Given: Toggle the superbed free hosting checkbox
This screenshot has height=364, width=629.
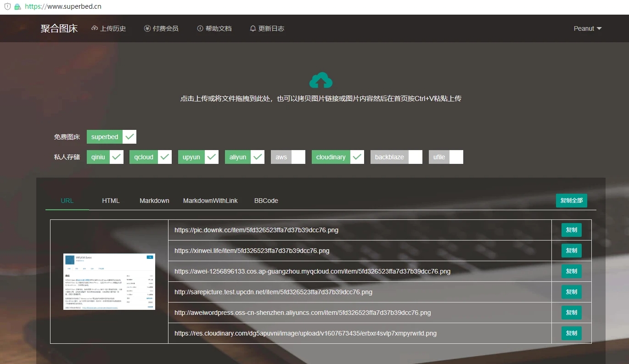Looking at the screenshot, I should pyautogui.click(x=129, y=137).
